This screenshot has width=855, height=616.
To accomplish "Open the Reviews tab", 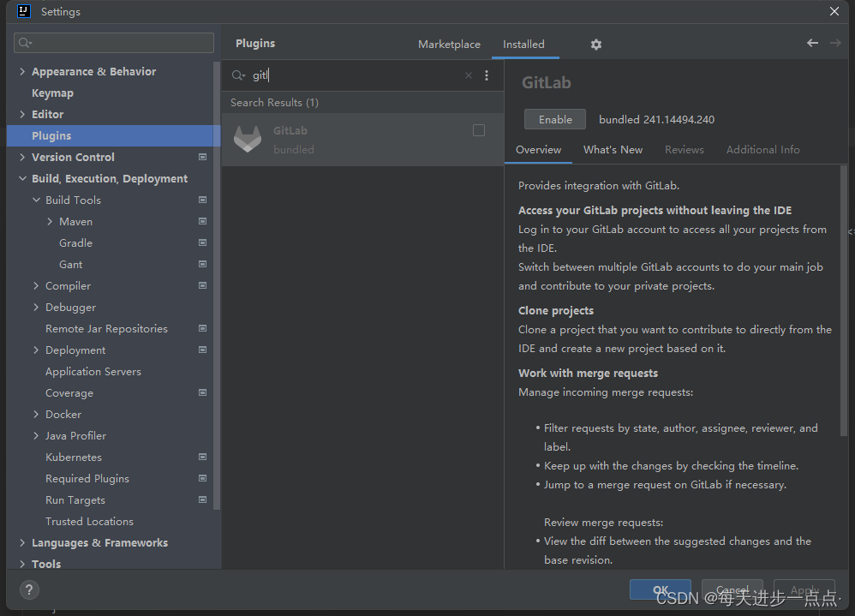I will (685, 149).
